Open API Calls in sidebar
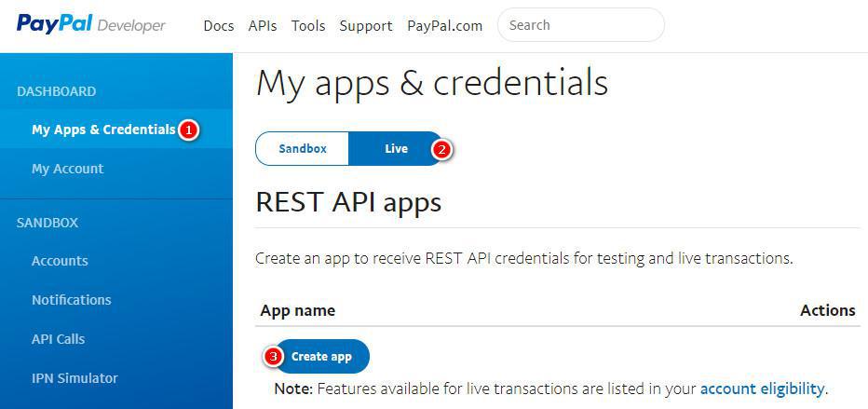Screen dimensions: 868x409 (58, 339)
